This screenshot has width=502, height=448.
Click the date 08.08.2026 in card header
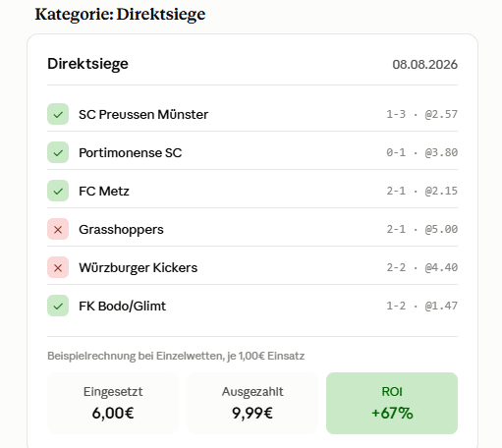pos(425,65)
